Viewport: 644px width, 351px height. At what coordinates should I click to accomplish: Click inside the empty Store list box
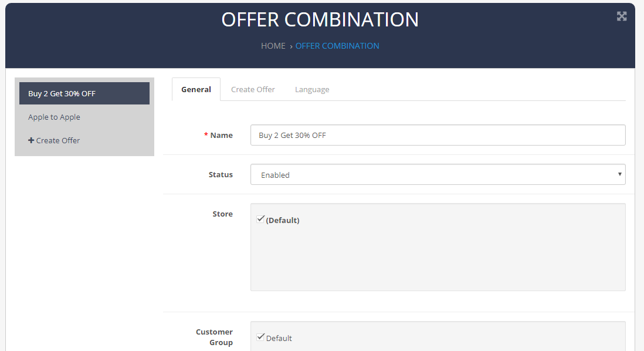click(x=438, y=259)
